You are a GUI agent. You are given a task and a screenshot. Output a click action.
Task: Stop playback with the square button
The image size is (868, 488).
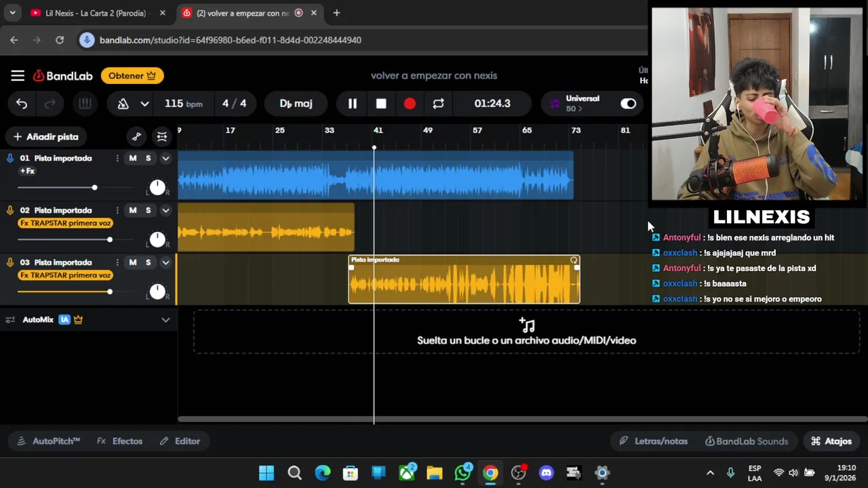coord(381,104)
